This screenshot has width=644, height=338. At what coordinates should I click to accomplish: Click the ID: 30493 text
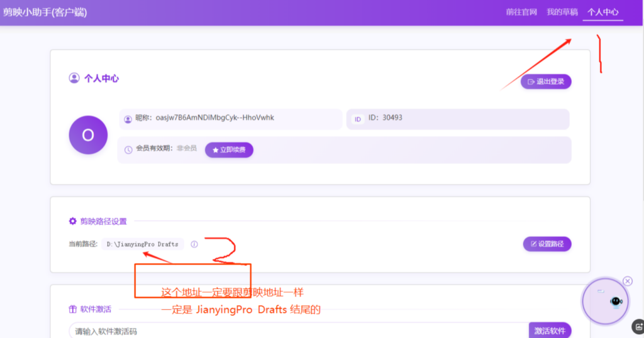point(386,117)
